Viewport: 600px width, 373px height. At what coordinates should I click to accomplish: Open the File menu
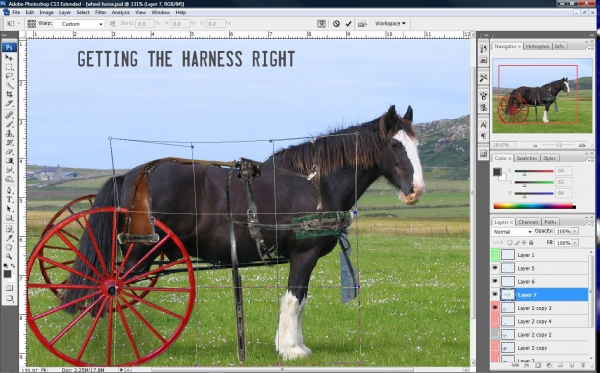coord(16,12)
